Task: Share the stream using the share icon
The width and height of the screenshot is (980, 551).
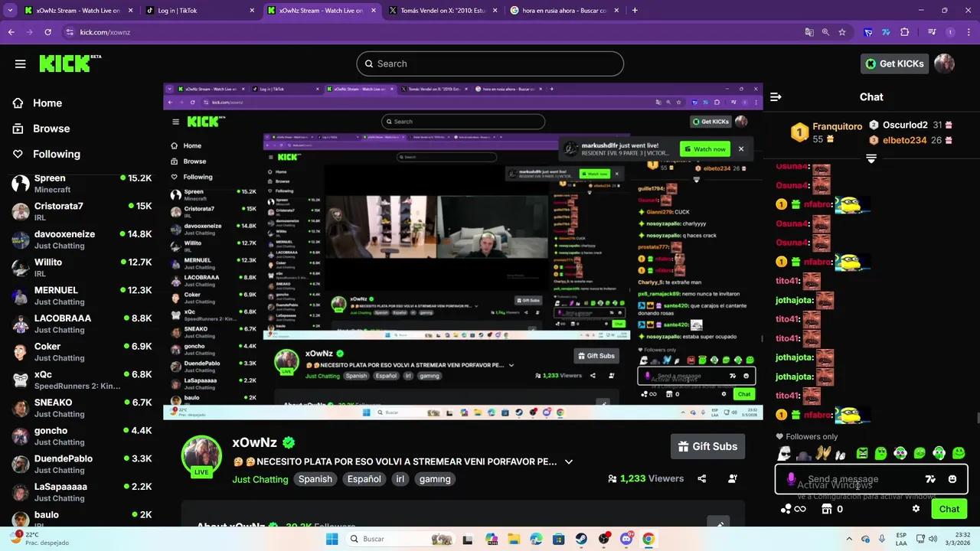Action: coord(701,478)
